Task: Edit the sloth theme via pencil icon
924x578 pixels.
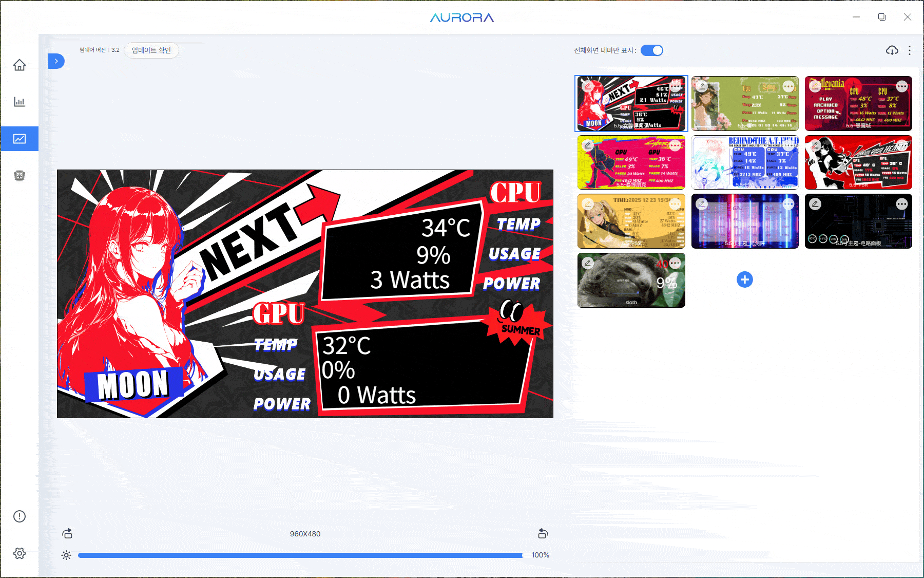Action: tap(588, 263)
